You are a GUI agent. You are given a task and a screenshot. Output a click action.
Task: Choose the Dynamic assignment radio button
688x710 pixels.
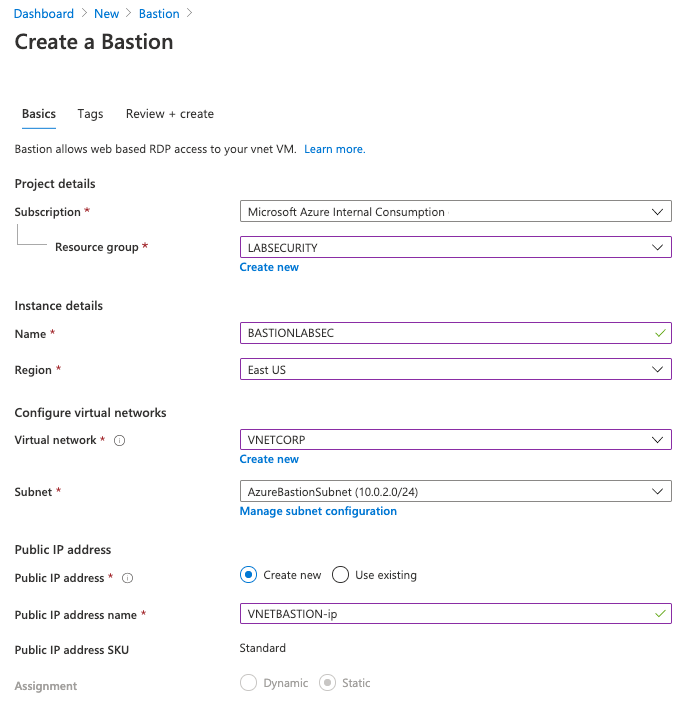[x=249, y=683]
